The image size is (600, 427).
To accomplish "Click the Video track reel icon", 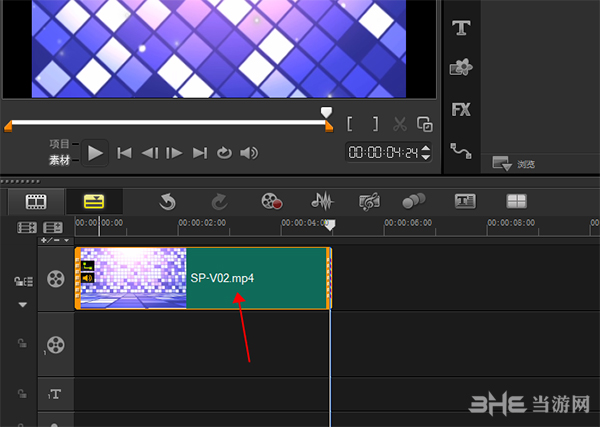I will [x=56, y=279].
